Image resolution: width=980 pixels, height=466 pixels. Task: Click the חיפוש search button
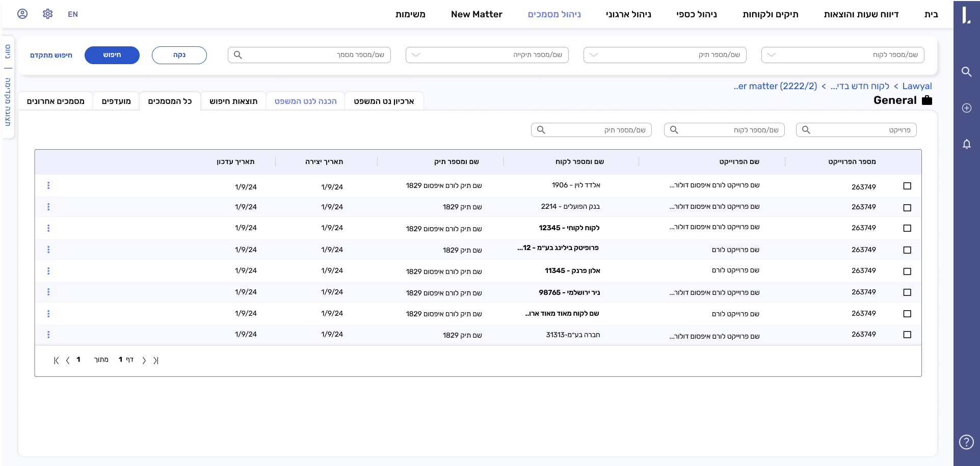[112, 55]
